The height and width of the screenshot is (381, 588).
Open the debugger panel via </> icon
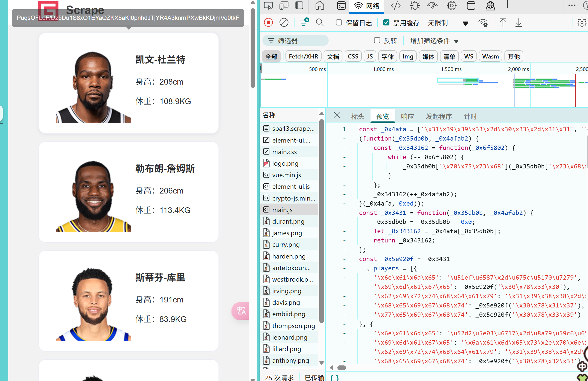[x=396, y=5]
